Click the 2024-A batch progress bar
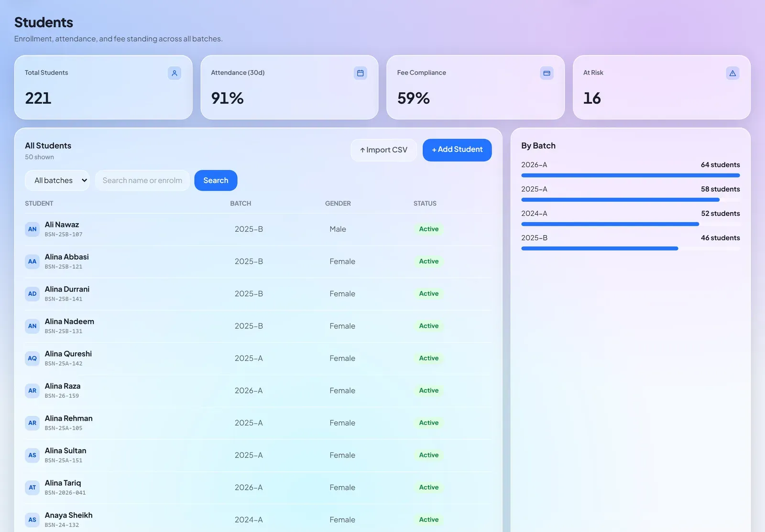 click(x=630, y=224)
